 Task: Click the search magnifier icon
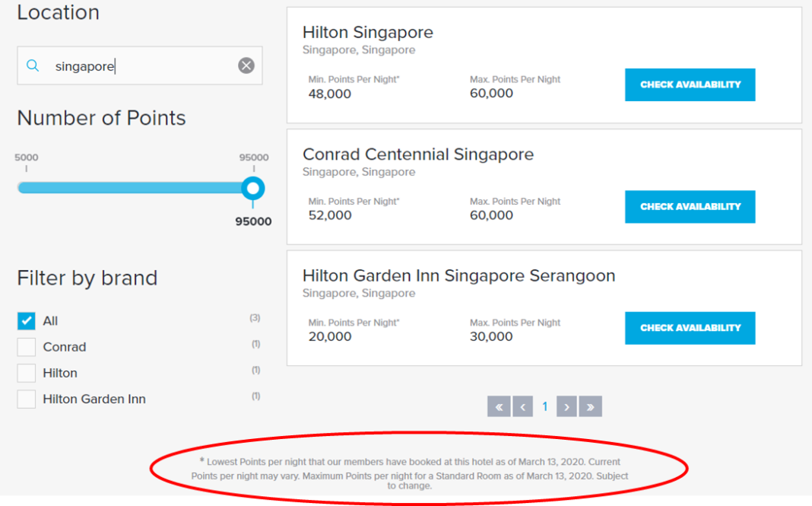33,65
